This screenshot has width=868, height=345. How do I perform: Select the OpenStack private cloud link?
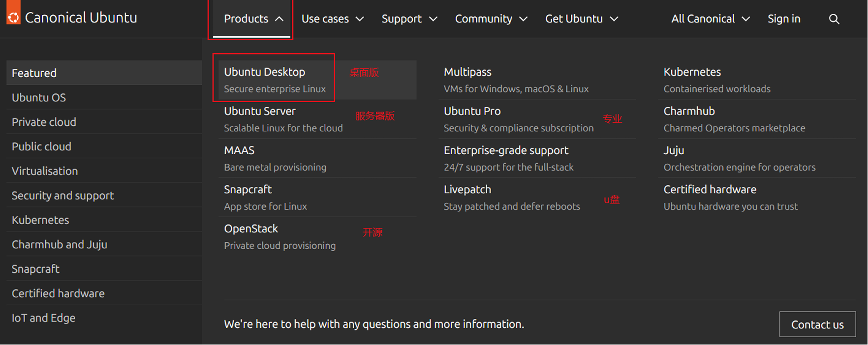(x=251, y=229)
